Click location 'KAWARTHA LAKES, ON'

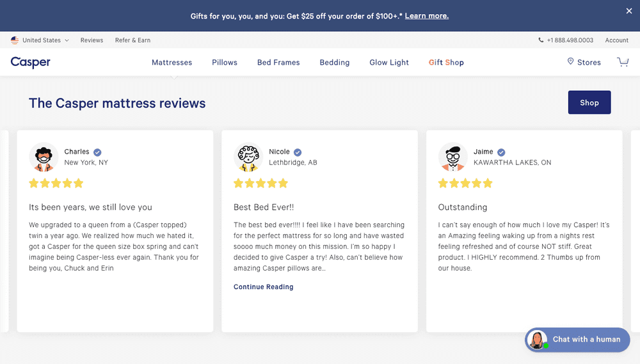click(x=512, y=162)
